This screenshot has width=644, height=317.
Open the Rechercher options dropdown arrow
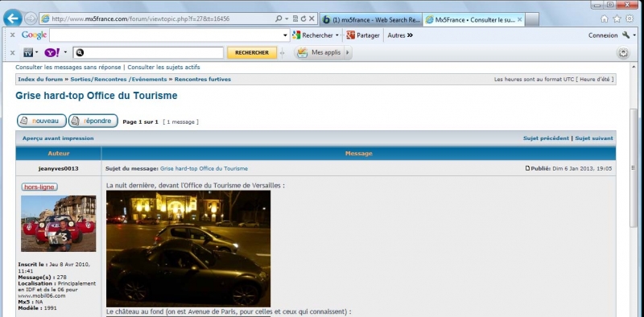point(336,35)
